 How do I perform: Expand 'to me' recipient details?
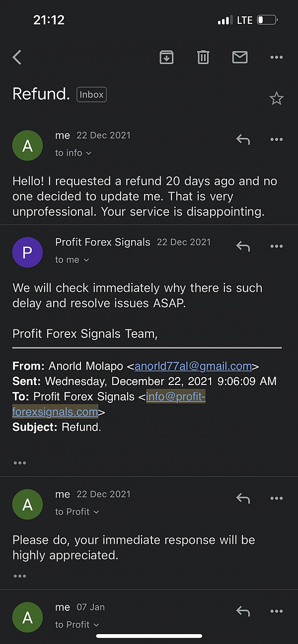(x=72, y=260)
